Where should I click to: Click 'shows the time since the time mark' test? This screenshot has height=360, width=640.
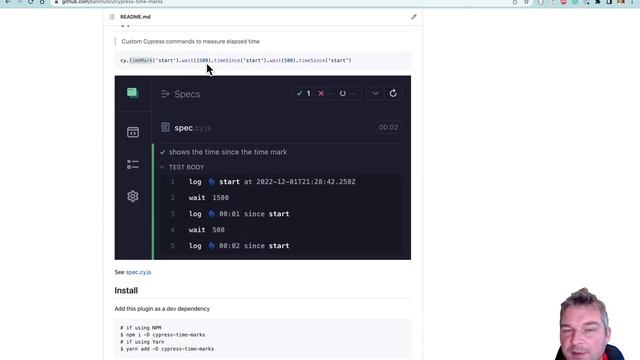click(228, 152)
